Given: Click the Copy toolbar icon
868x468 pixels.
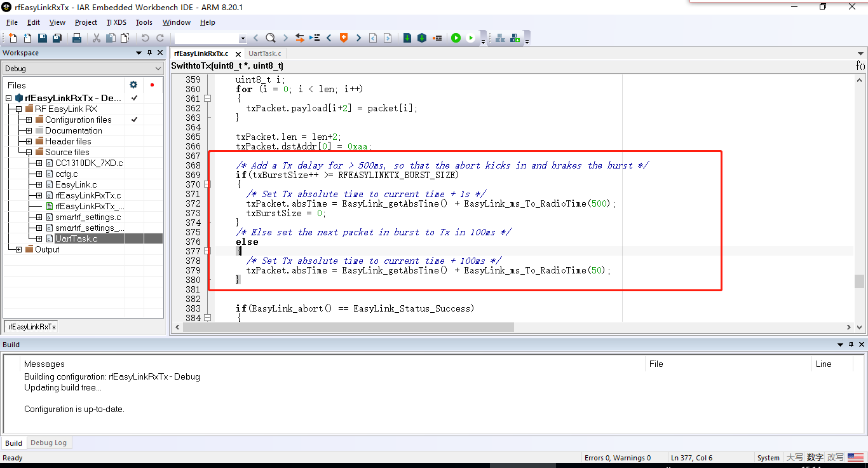Looking at the screenshot, I should [x=111, y=38].
